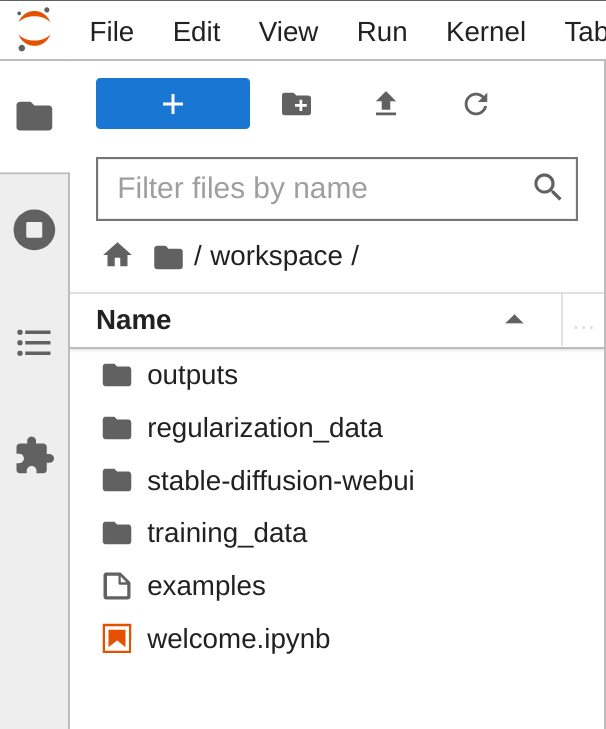Viewport: 606px width, 729px height.
Task: Open the Table of Contents panel
Action: 34,343
